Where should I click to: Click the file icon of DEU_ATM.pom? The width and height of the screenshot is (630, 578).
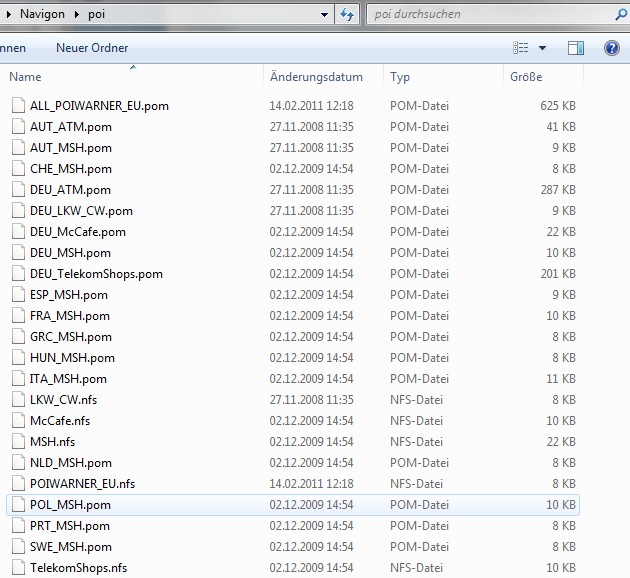[x=18, y=190]
